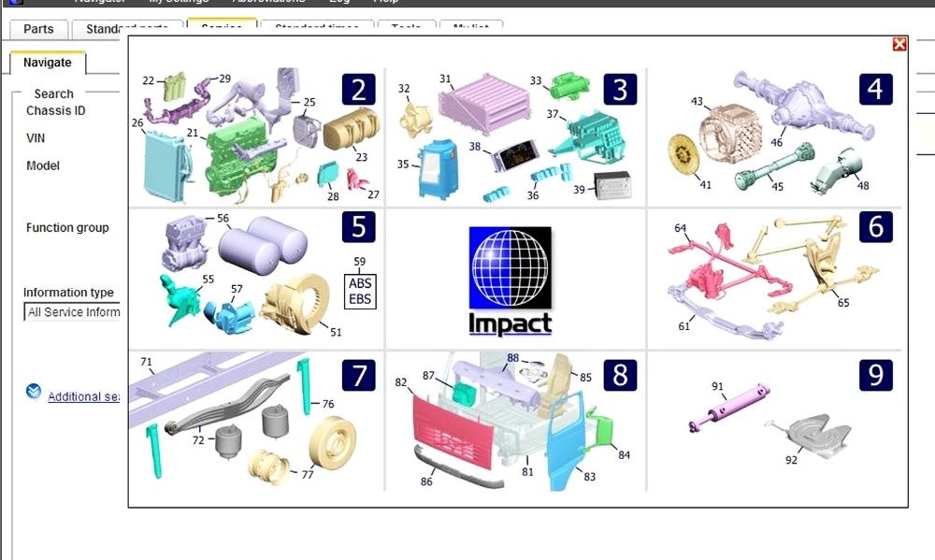This screenshot has height=560, width=935.
Task: Click the red front grille part 82
Action: tap(453, 431)
